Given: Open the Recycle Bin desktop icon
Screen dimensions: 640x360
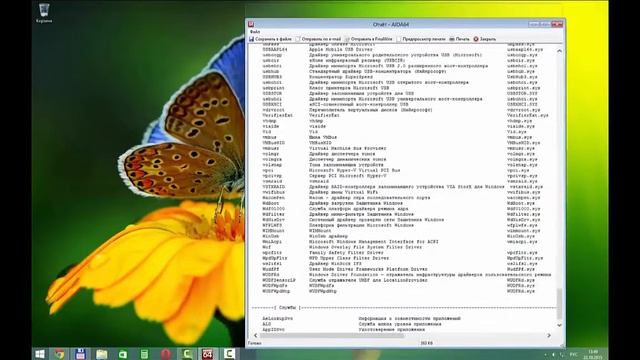Looking at the screenshot, I should [44, 13].
